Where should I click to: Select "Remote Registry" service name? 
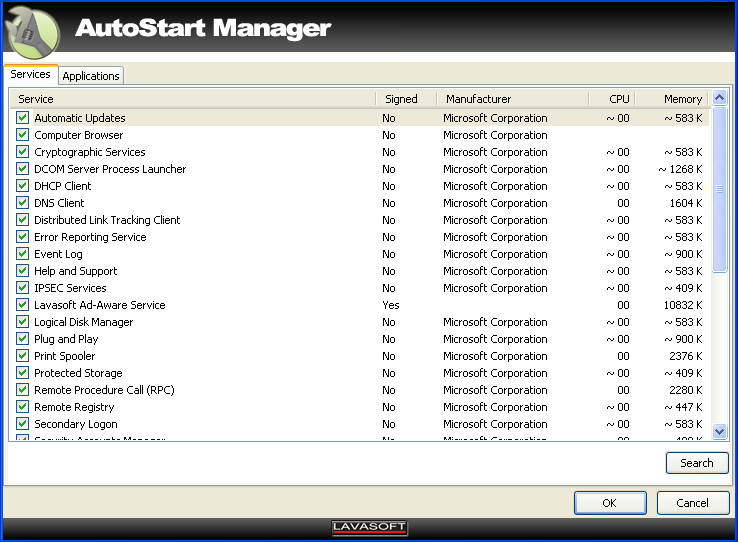click(x=74, y=407)
